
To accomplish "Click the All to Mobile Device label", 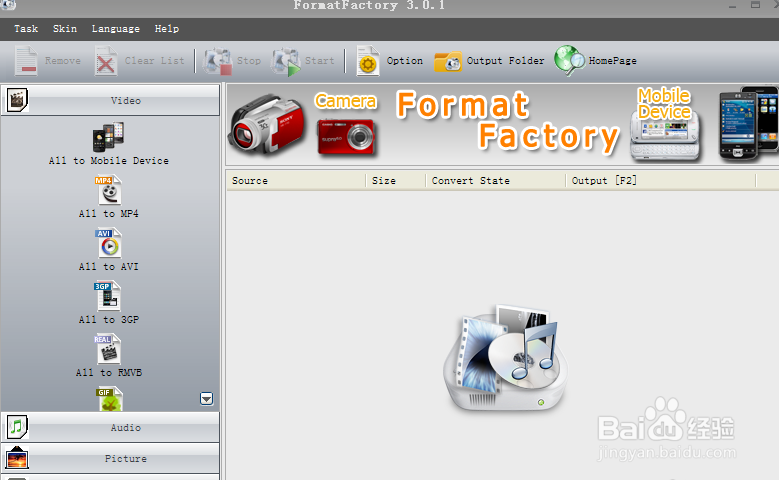I will (109, 161).
